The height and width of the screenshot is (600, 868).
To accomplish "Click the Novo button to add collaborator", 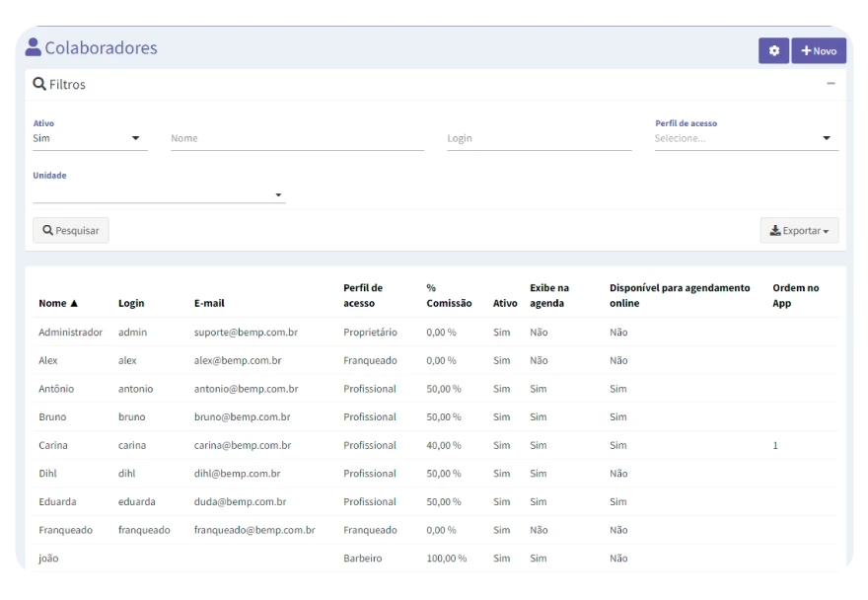I will tap(819, 51).
